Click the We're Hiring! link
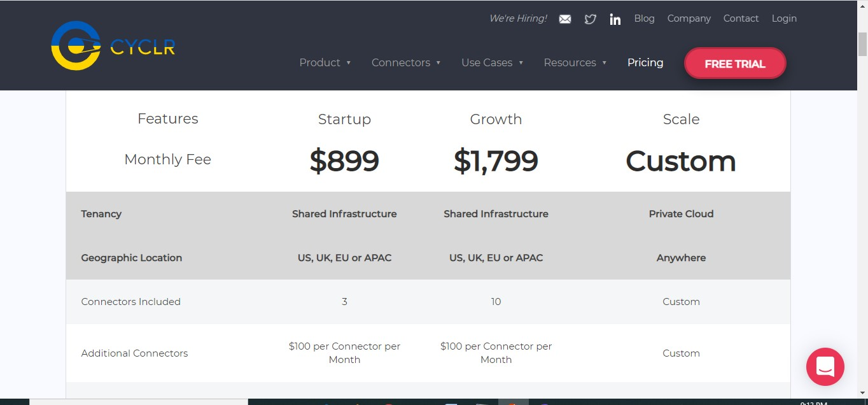The image size is (868, 405). pos(517,18)
